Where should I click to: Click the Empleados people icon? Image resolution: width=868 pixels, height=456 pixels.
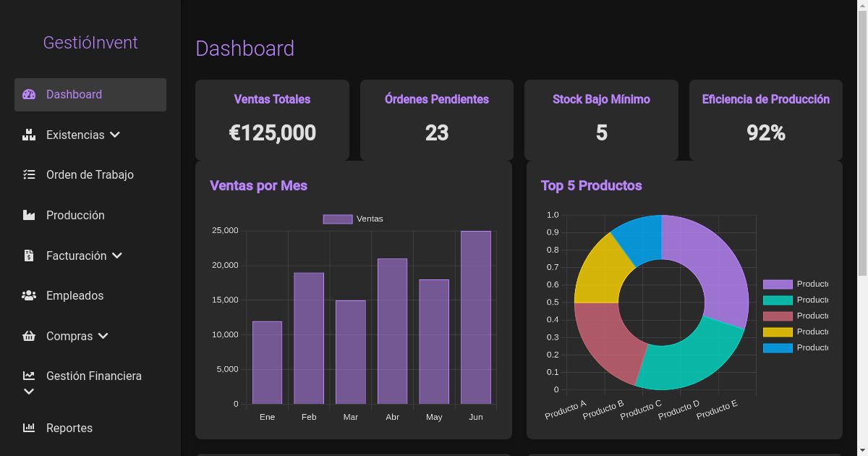29,295
